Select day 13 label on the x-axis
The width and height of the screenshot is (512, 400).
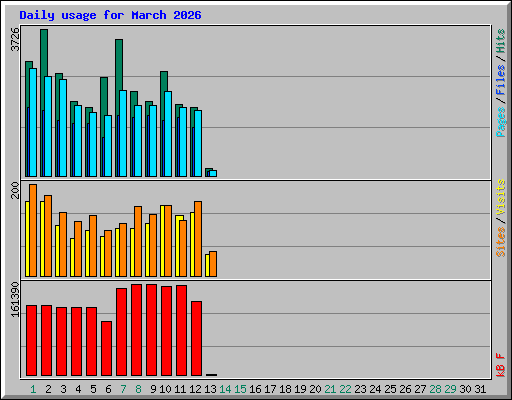click(x=210, y=389)
